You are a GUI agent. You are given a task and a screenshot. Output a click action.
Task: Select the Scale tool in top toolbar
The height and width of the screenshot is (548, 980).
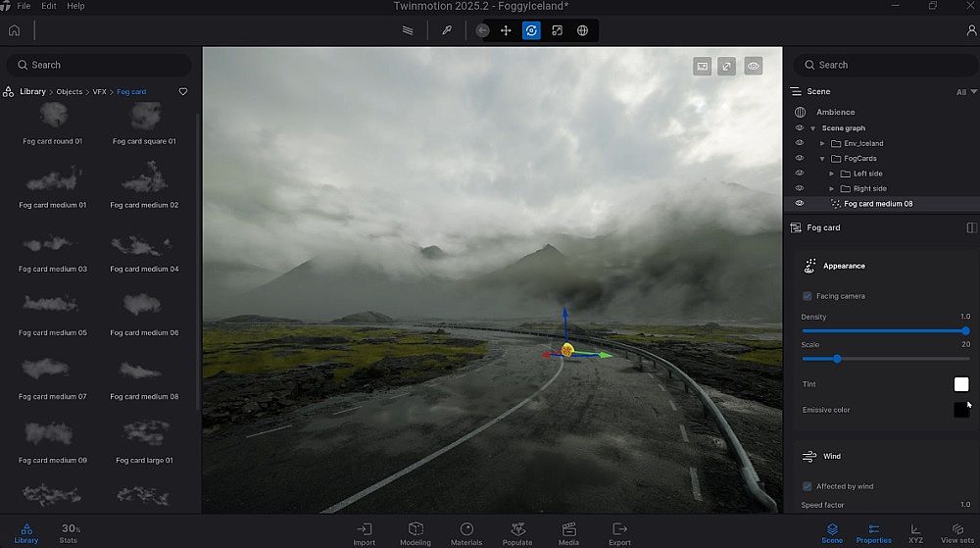tap(557, 30)
